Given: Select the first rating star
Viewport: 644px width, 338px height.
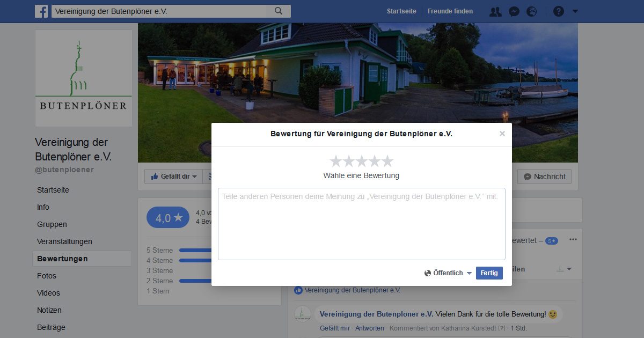Looking at the screenshot, I should point(336,161).
